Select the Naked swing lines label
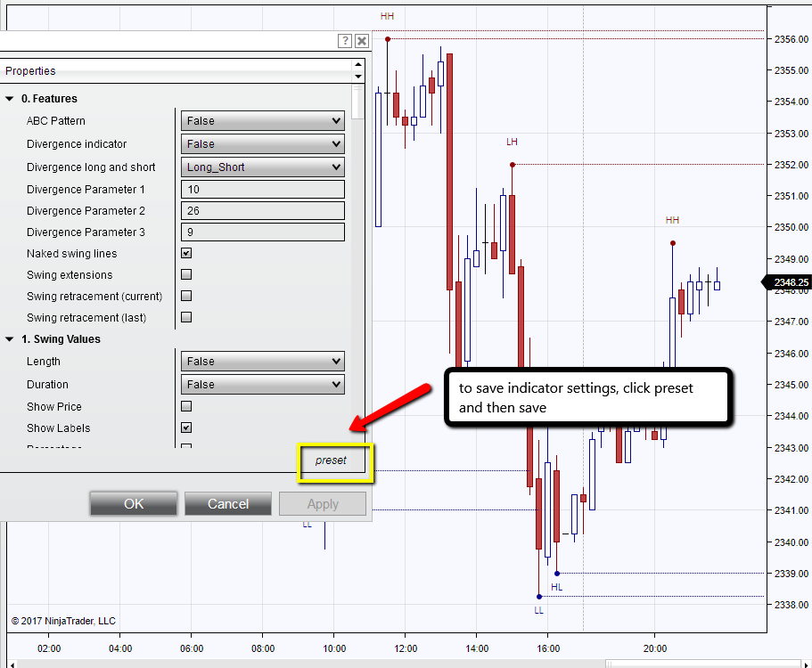Image resolution: width=812 pixels, height=668 pixels. pyautogui.click(x=72, y=254)
